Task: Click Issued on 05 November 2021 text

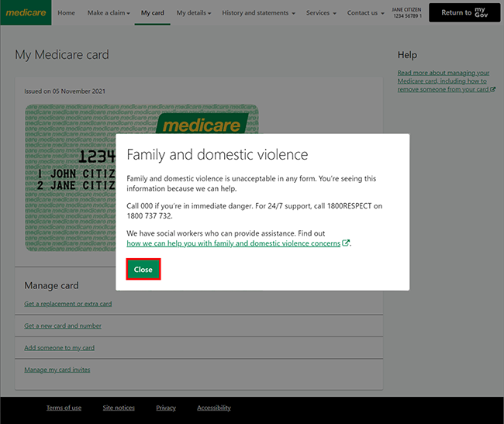Action: (x=65, y=91)
